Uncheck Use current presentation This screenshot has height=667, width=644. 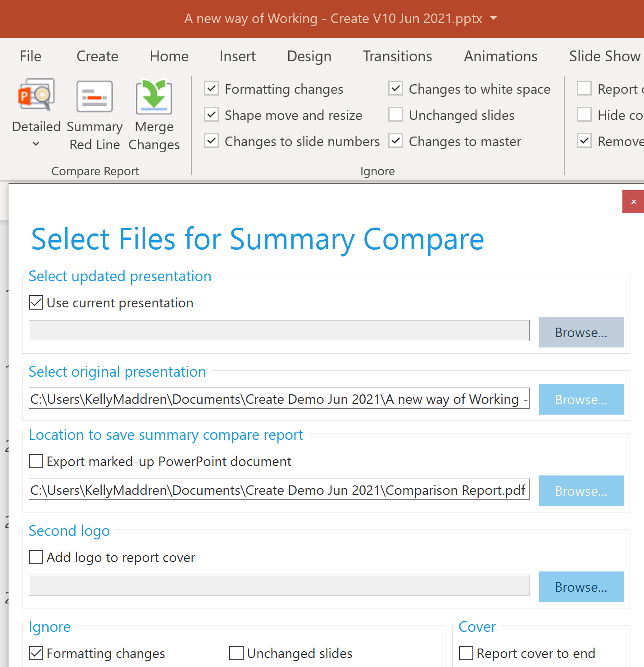(x=36, y=302)
